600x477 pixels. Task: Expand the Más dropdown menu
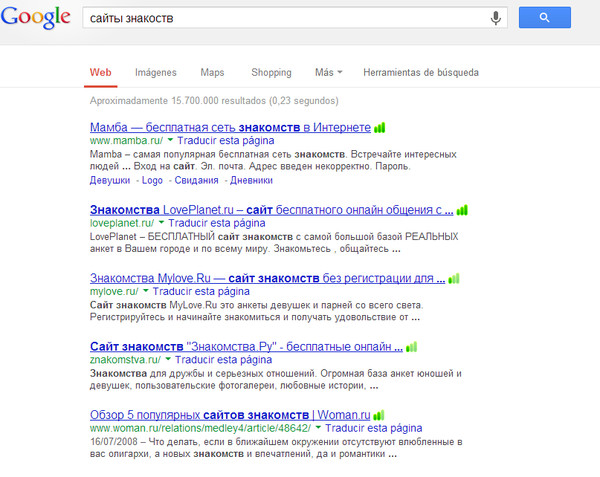click(x=329, y=72)
